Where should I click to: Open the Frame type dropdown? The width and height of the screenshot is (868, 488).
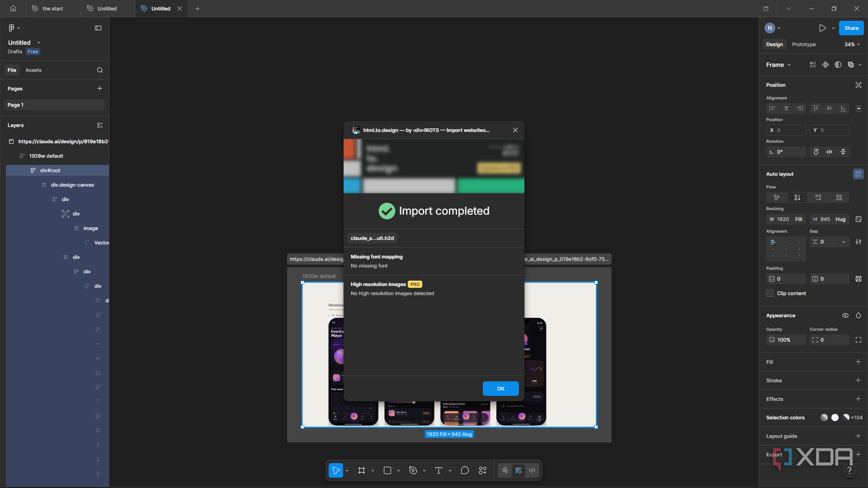(x=778, y=65)
